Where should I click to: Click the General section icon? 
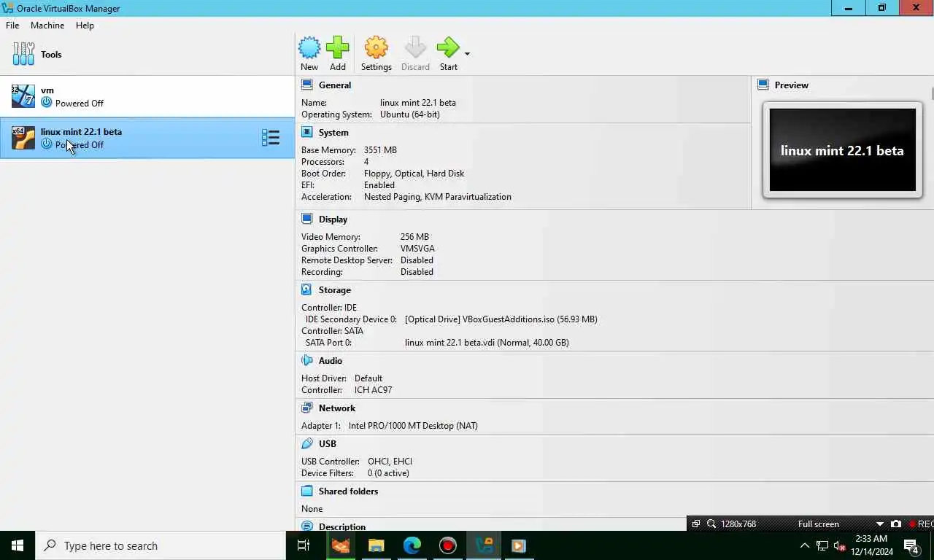pyautogui.click(x=307, y=85)
